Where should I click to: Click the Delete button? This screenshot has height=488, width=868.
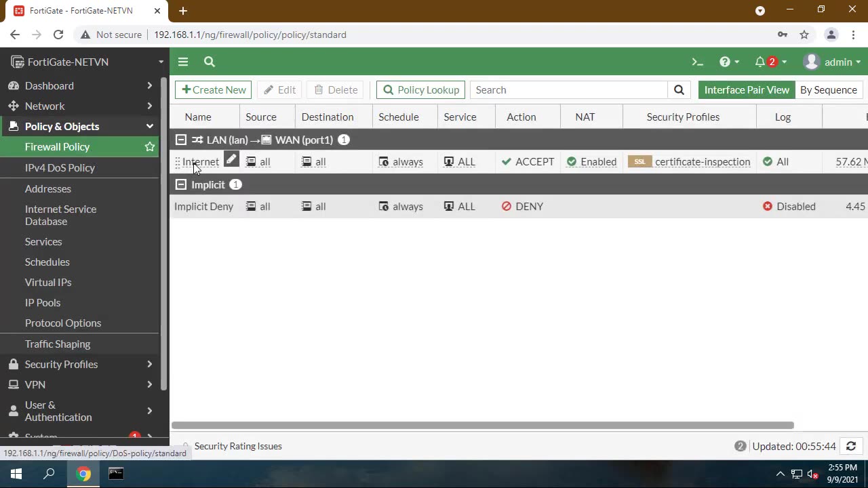point(335,89)
